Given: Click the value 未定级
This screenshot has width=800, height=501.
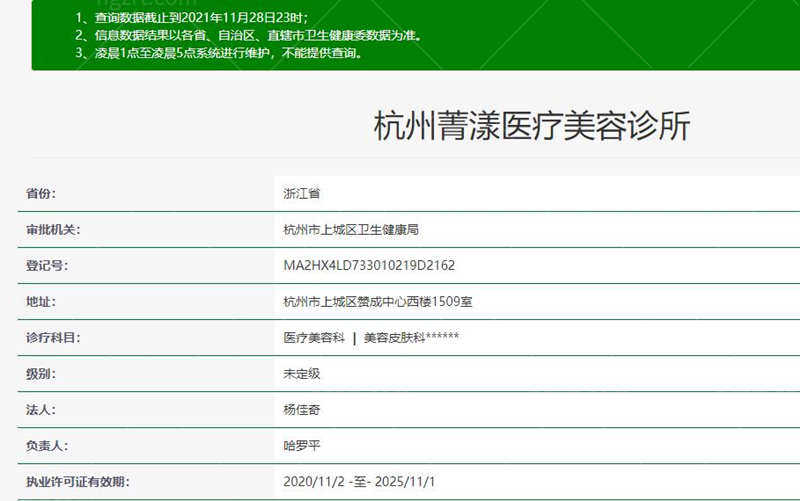Looking at the screenshot, I should 302,374.
